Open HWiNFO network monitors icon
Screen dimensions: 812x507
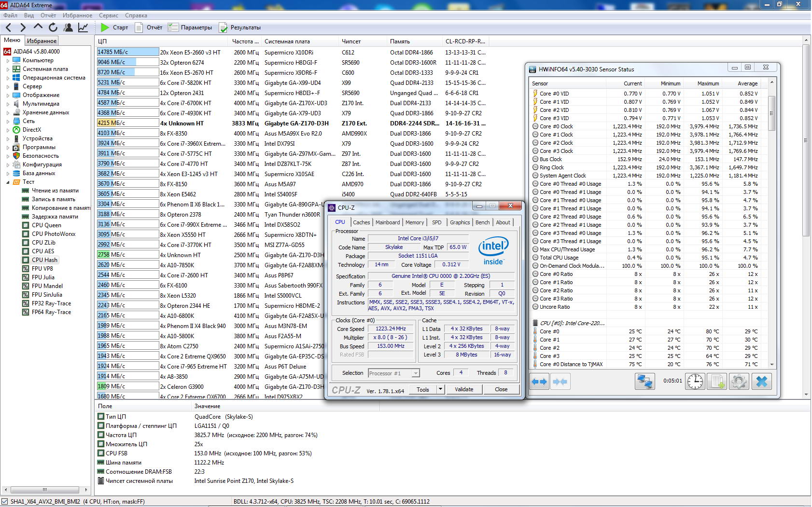click(x=644, y=382)
